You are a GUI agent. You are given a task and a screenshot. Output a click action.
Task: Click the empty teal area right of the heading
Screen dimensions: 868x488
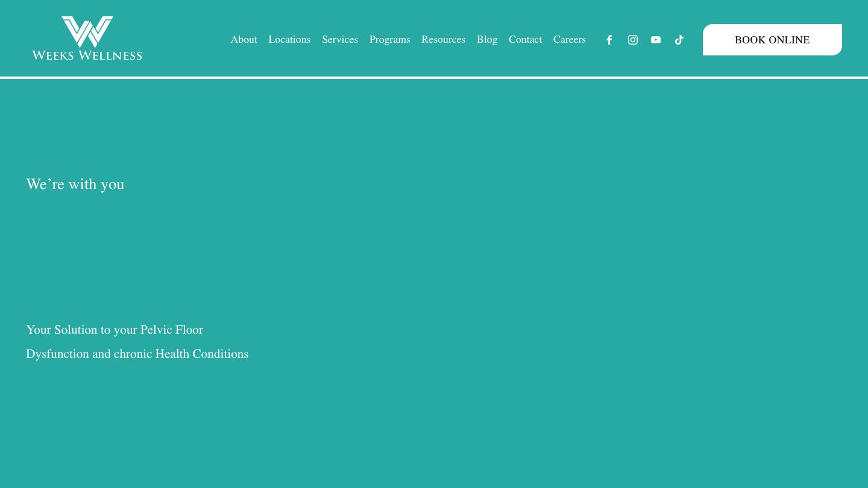pos(482,184)
